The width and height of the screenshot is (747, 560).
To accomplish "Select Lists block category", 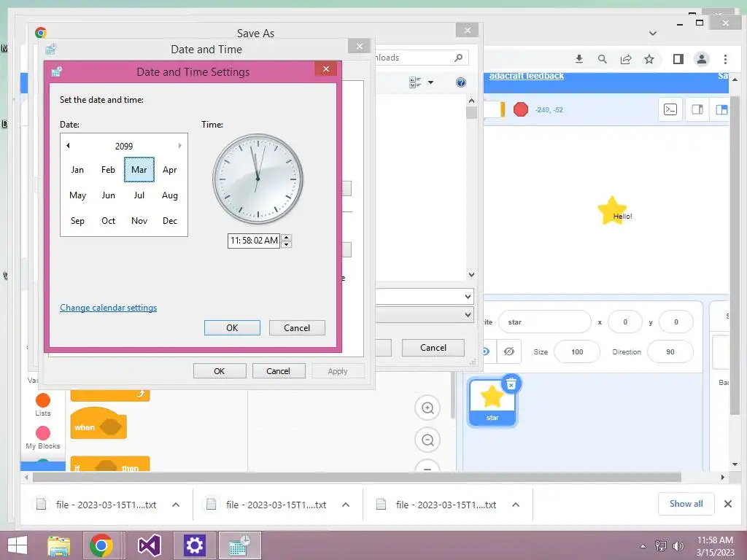I will pyautogui.click(x=43, y=405).
